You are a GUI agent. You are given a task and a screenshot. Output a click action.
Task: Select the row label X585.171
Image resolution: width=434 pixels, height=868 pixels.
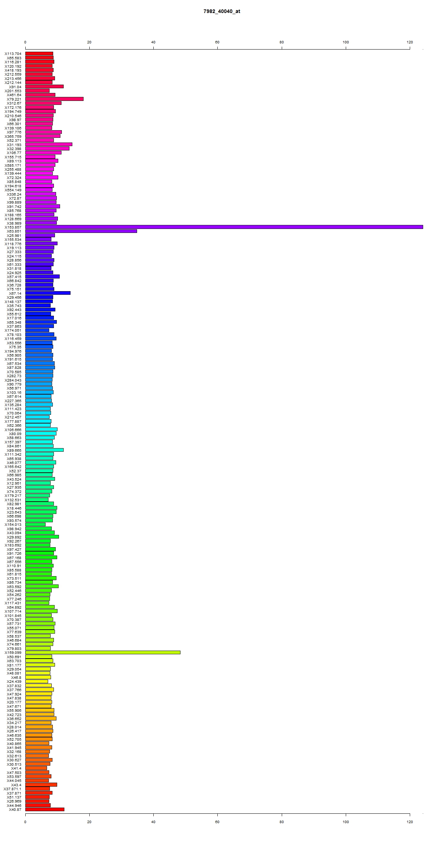point(13,165)
